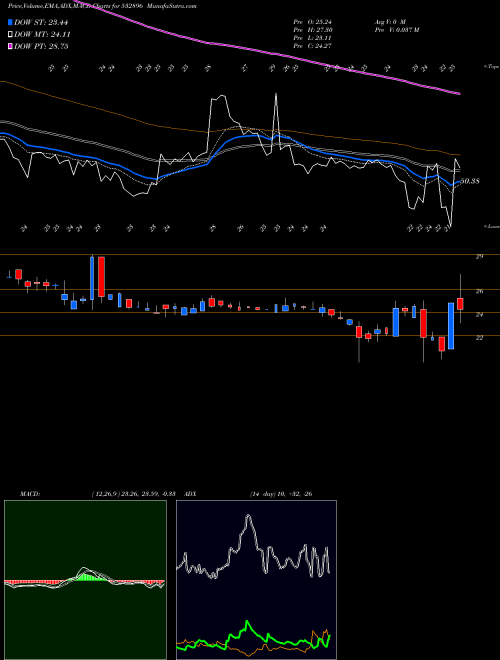Click the 50.38 value on EMA chart
This screenshot has width=500, height=660.
pos(469,181)
